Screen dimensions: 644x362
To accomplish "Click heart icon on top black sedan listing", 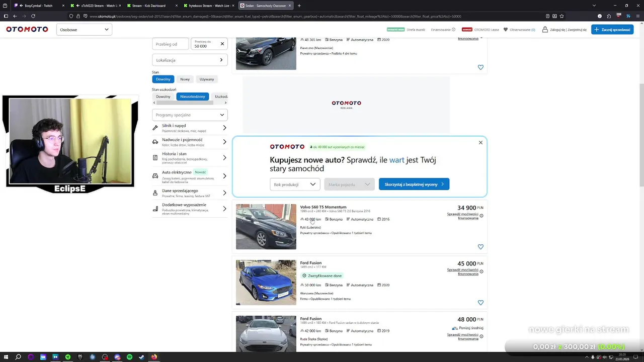I will [480, 67].
